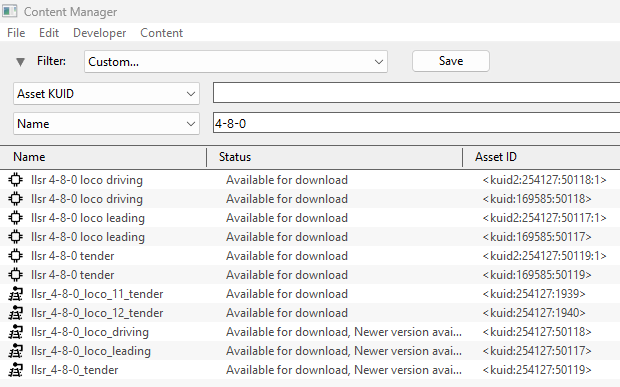
Task: Click bogey icon for kuid:169585:50119 row
Action: point(15,275)
